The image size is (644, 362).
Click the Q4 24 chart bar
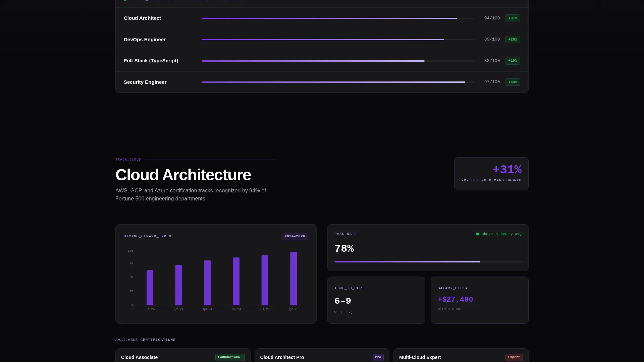pos(236,282)
